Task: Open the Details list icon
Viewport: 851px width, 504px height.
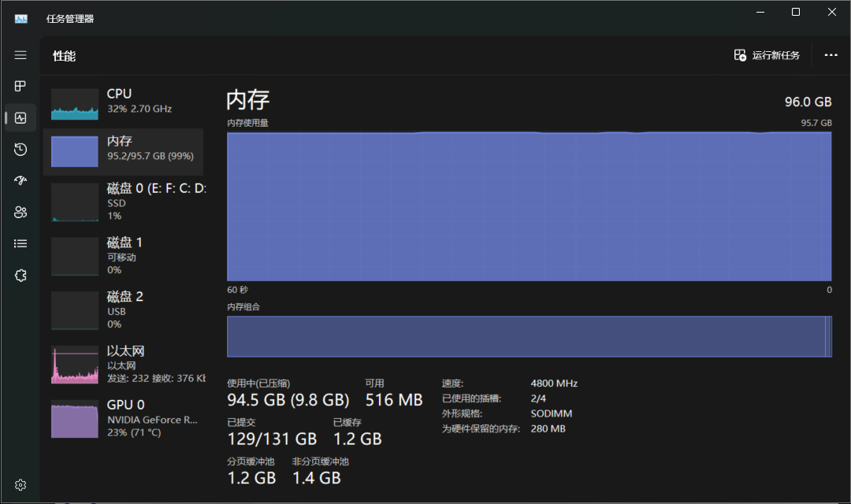Action: [20, 243]
